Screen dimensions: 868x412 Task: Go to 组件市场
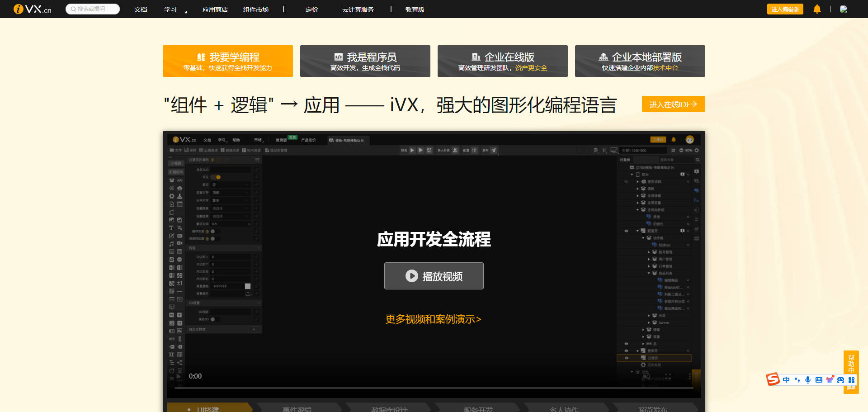pos(256,9)
